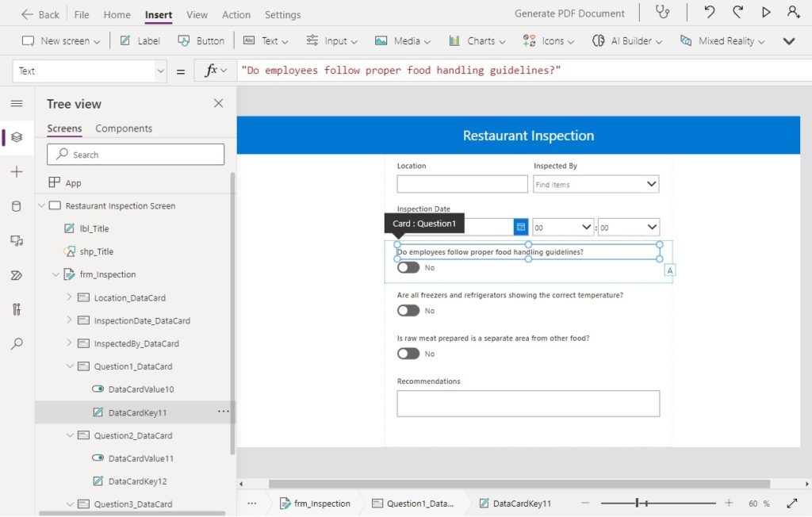Open the Insert plus icon in sidebar
The image size is (812, 517).
17,172
